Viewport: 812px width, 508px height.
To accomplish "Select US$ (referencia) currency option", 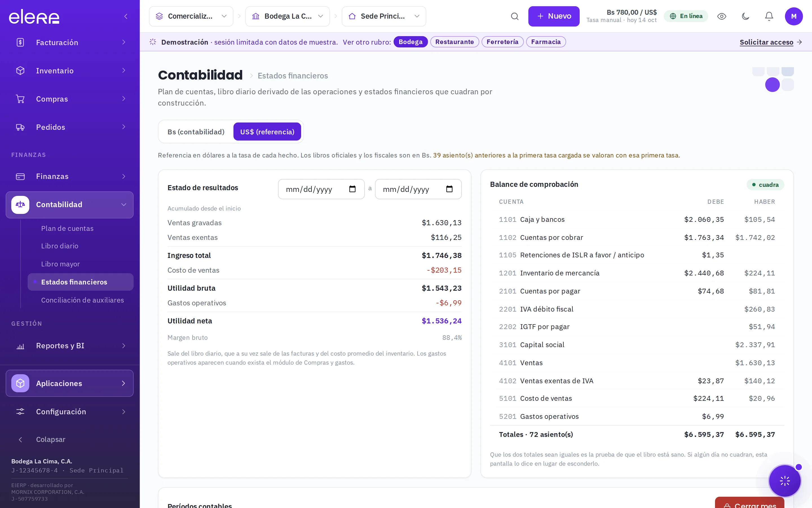I will pos(267,132).
